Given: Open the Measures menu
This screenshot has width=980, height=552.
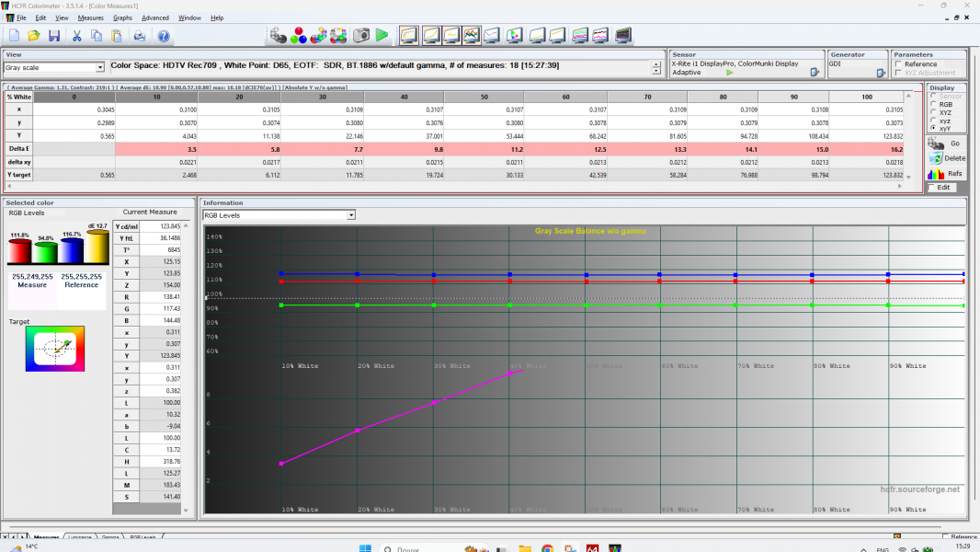Looking at the screenshot, I should (x=91, y=18).
